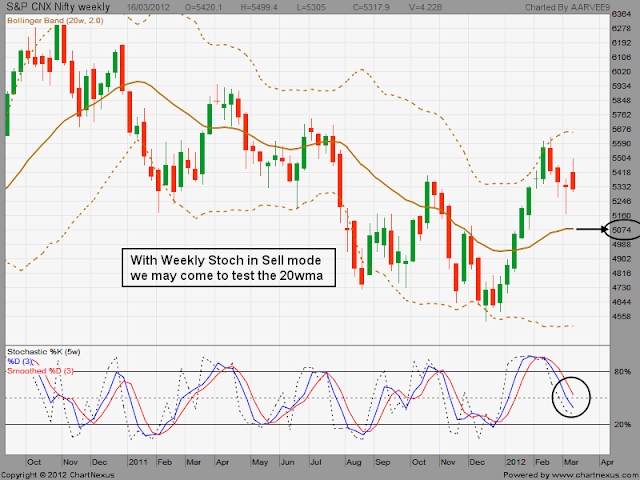Click the 4902 price axis label
The height and width of the screenshot is (480, 640).
(x=621, y=259)
